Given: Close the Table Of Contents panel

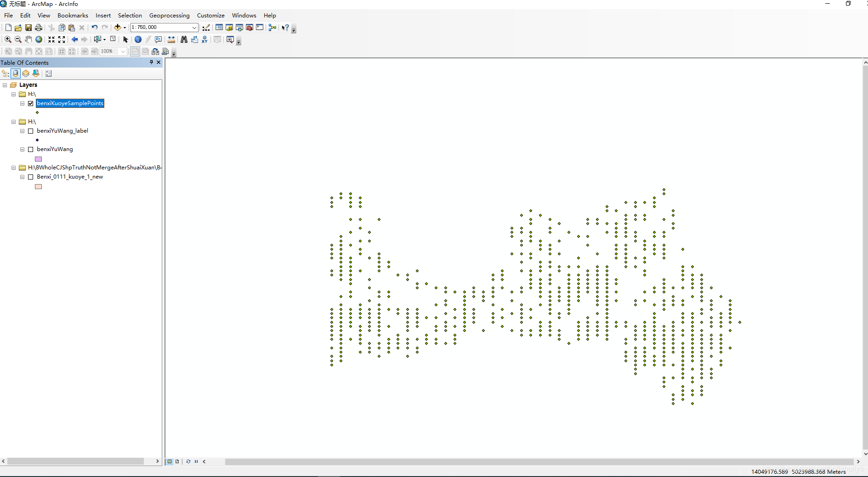Looking at the screenshot, I should [159, 62].
